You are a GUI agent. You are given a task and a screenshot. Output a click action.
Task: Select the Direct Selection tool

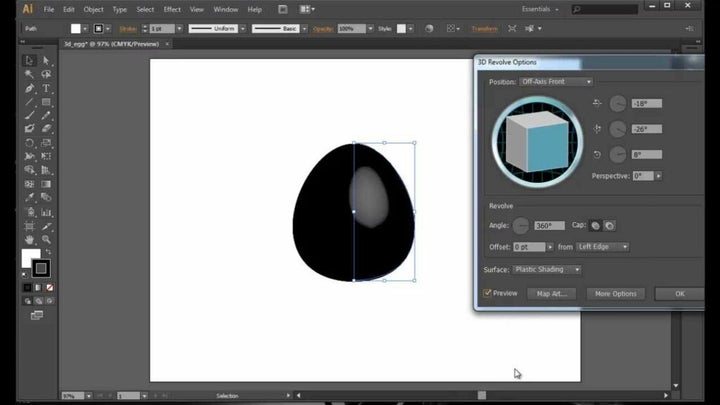[x=46, y=61]
